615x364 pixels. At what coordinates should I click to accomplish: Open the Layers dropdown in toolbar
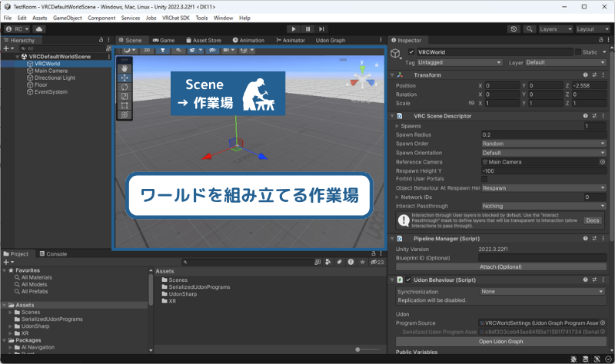pyautogui.click(x=555, y=29)
